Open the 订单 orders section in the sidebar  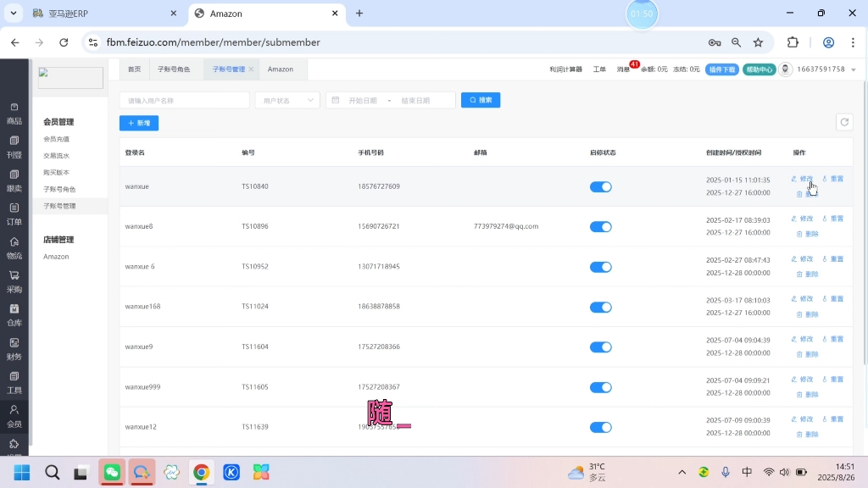[x=14, y=214]
